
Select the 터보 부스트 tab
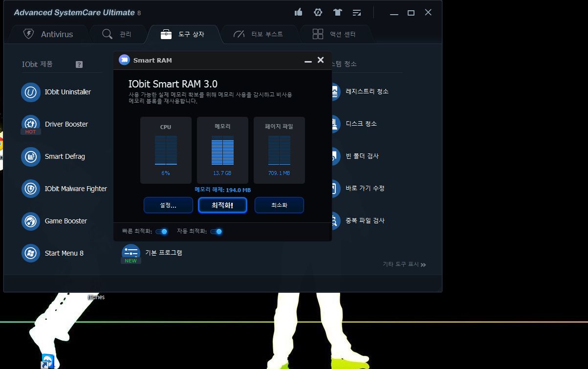[x=258, y=34]
